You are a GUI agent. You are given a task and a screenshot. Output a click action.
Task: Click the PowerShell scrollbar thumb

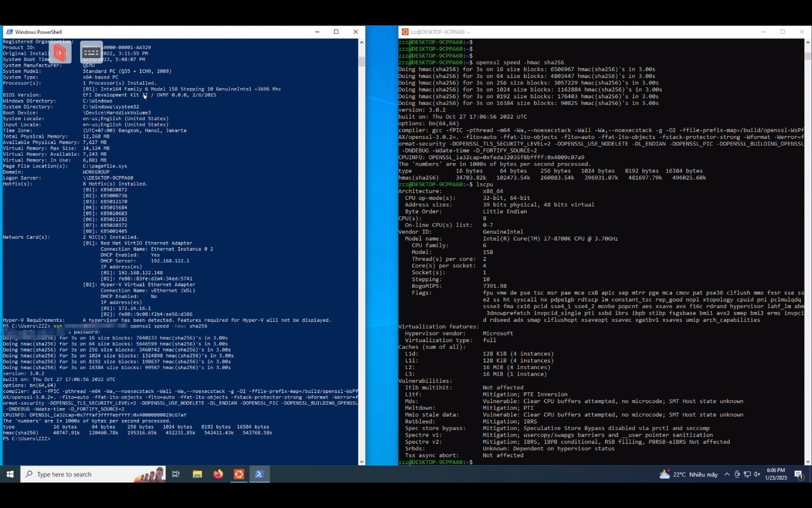pyautogui.click(x=361, y=62)
